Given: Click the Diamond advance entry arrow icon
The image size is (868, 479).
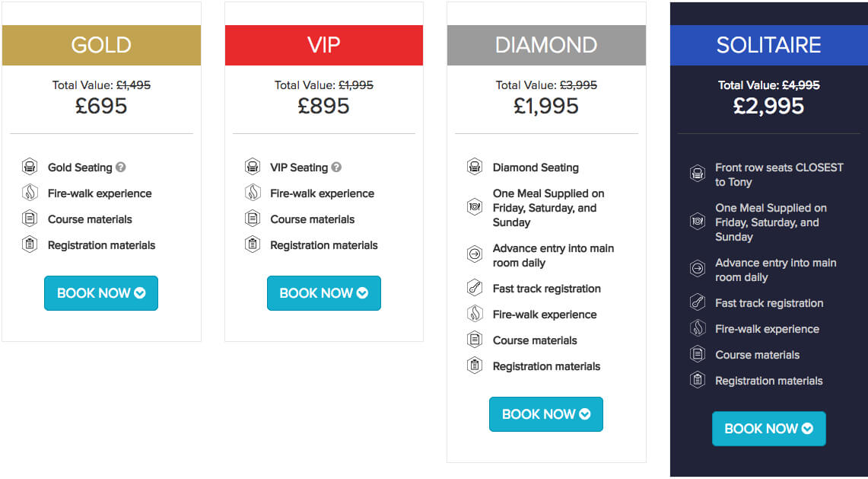Looking at the screenshot, I should 475,255.
